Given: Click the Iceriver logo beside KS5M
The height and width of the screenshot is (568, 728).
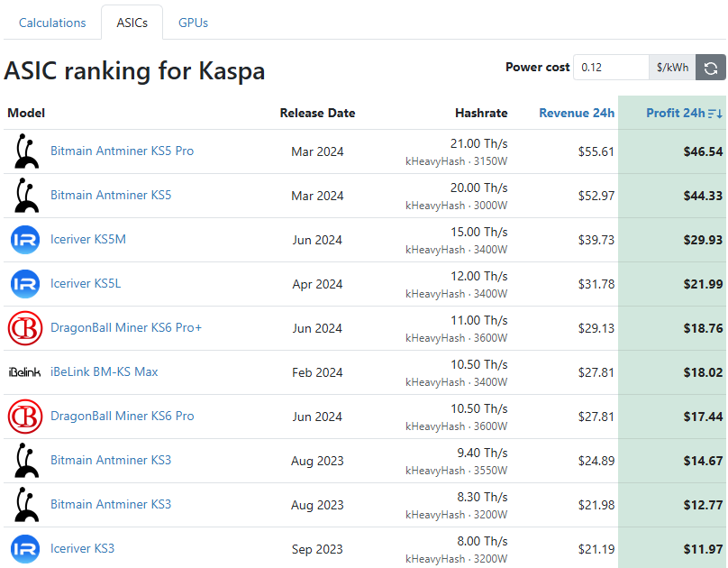Looking at the screenshot, I should [25, 240].
